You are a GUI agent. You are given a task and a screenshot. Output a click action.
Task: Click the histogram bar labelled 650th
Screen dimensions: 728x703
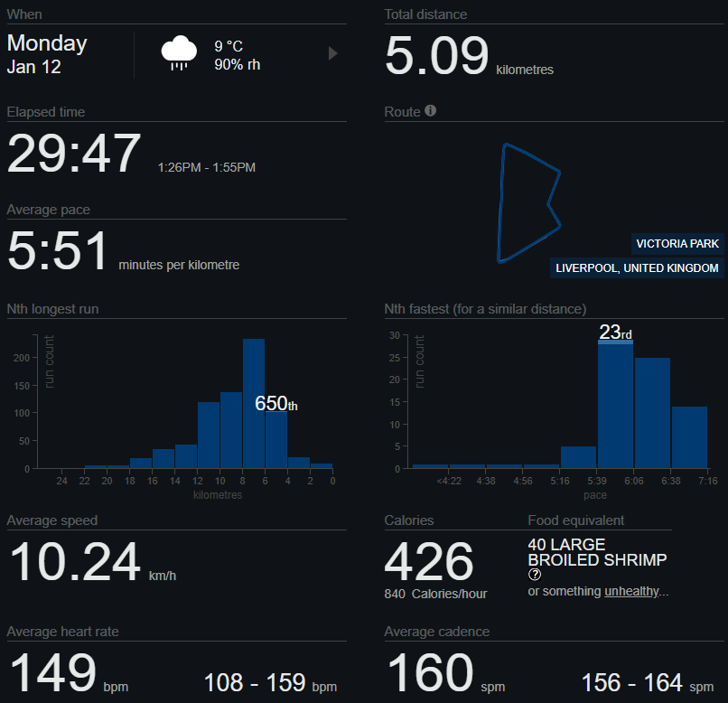[275, 439]
